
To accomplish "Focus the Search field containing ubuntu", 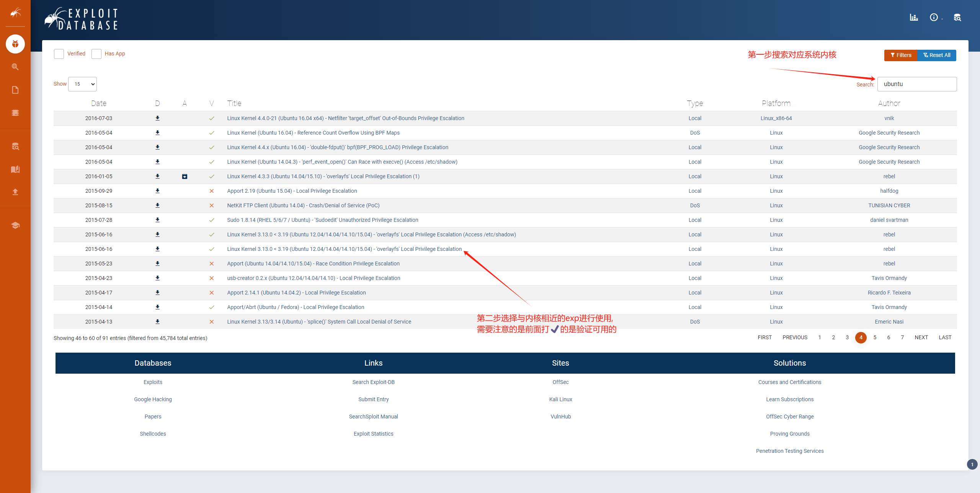I will (917, 84).
